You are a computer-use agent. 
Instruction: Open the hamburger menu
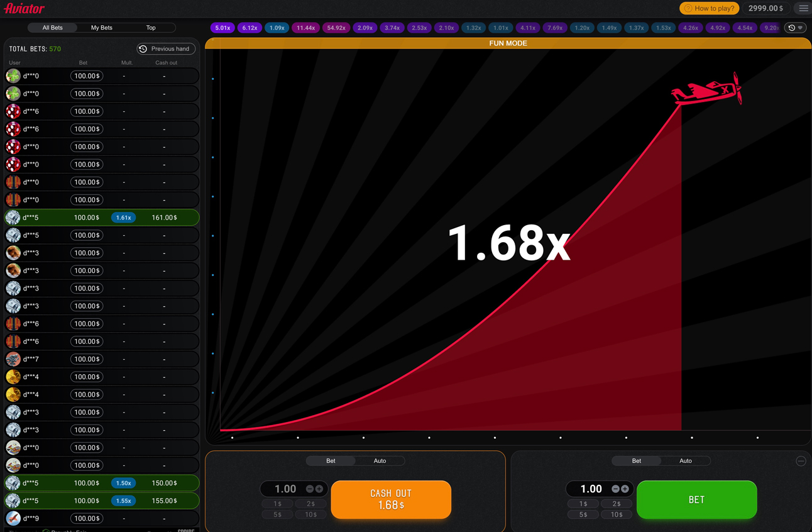point(803,8)
